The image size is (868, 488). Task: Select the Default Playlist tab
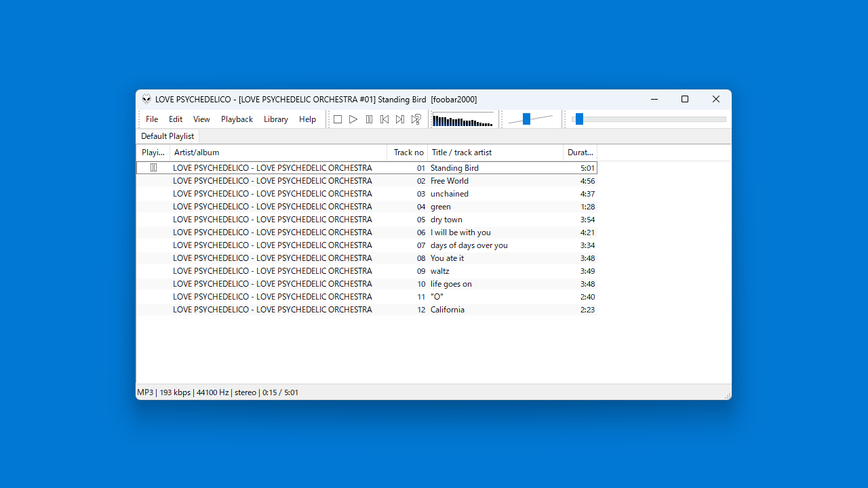tap(167, 136)
